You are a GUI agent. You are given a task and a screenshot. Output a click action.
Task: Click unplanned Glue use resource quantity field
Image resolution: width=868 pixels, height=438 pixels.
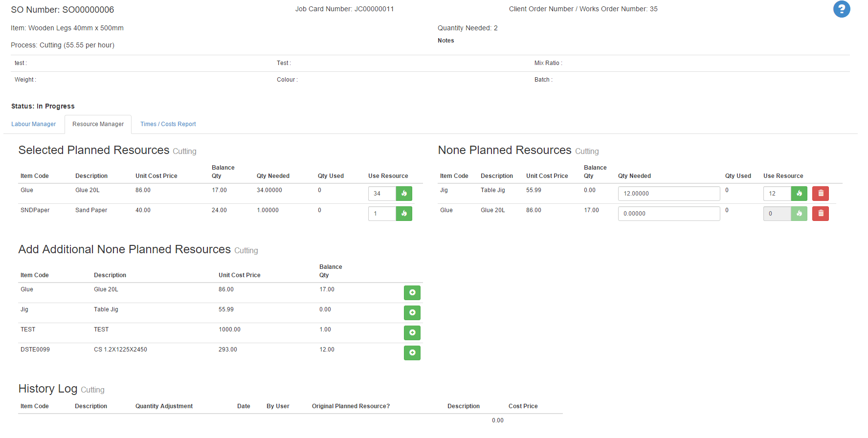pos(777,214)
